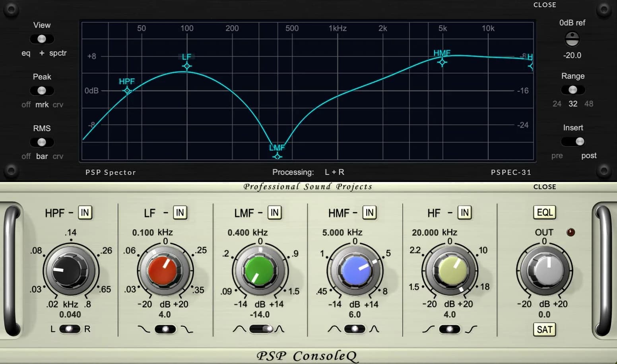Screen dimensions: 617x364
Task: Click the blue HMF gain knob
Action: click(354, 271)
